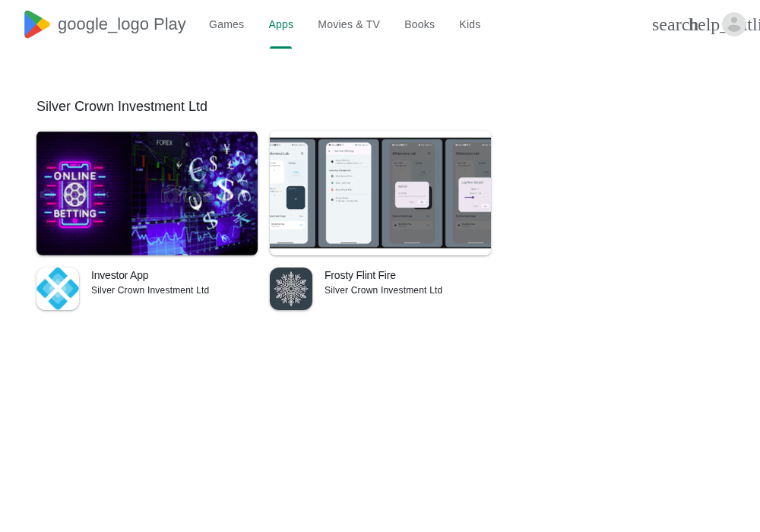Open the account avatar menu
The height and width of the screenshot is (532, 760).
pyautogui.click(x=734, y=24)
